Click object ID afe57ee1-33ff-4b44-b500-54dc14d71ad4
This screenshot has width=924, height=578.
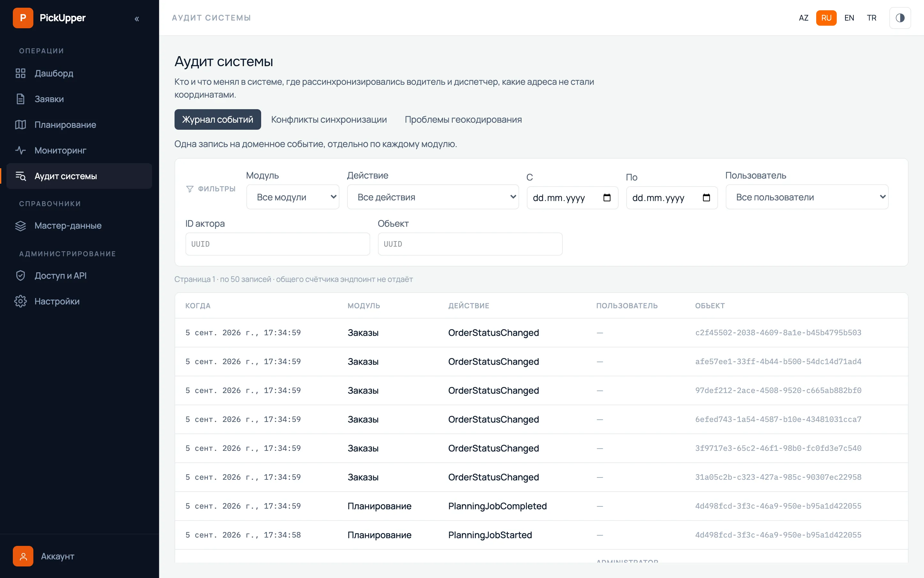[778, 362]
